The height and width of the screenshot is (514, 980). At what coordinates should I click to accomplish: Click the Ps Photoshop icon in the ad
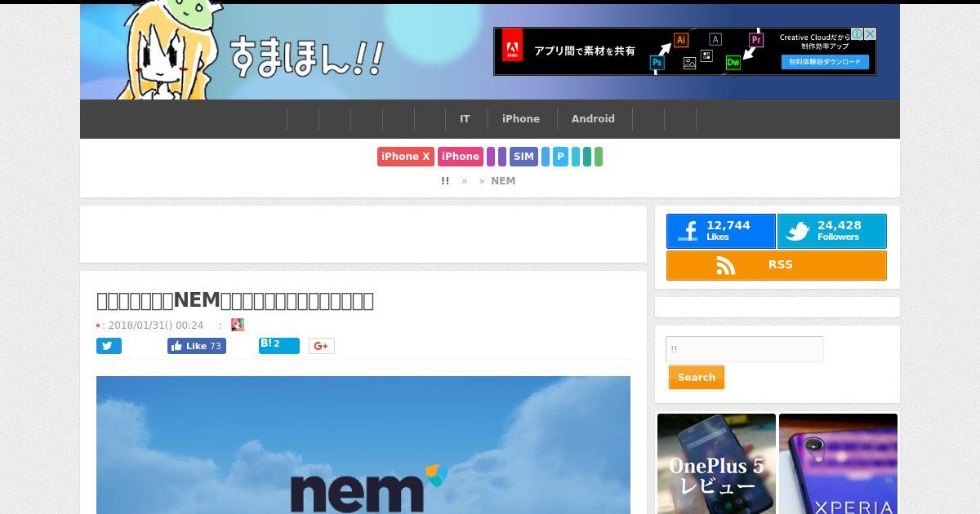coord(657,63)
